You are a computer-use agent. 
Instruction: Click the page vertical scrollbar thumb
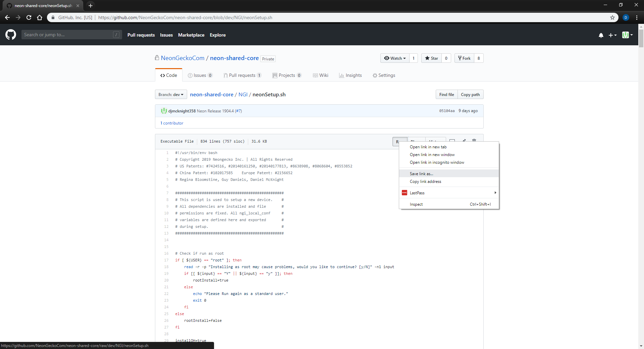click(x=641, y=39)
